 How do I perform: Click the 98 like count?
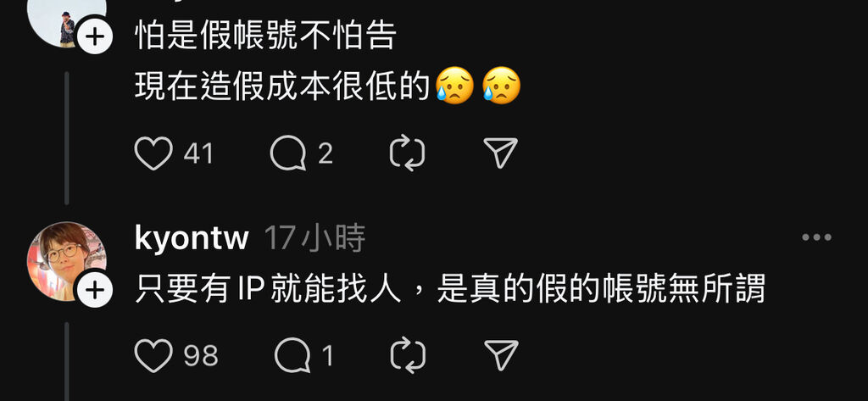click(200, 355)
